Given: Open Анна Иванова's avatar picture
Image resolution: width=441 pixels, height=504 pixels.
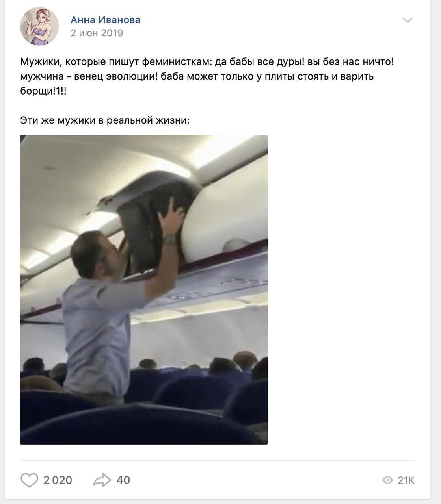Looking at the screenshot, I should click(39, 26).
